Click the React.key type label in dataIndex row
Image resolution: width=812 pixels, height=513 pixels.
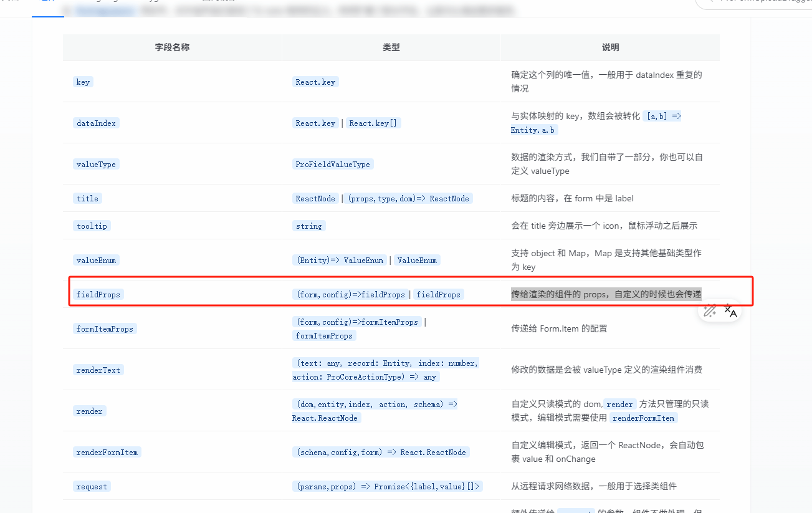(x=315, y=123)
